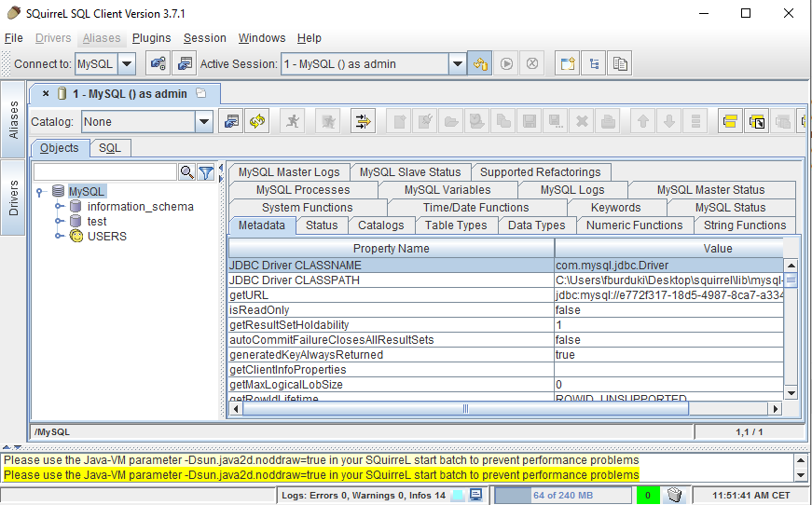Expand the information_schema tree node
The height and width of the screenshot is (505, 812).
(60, 207)
